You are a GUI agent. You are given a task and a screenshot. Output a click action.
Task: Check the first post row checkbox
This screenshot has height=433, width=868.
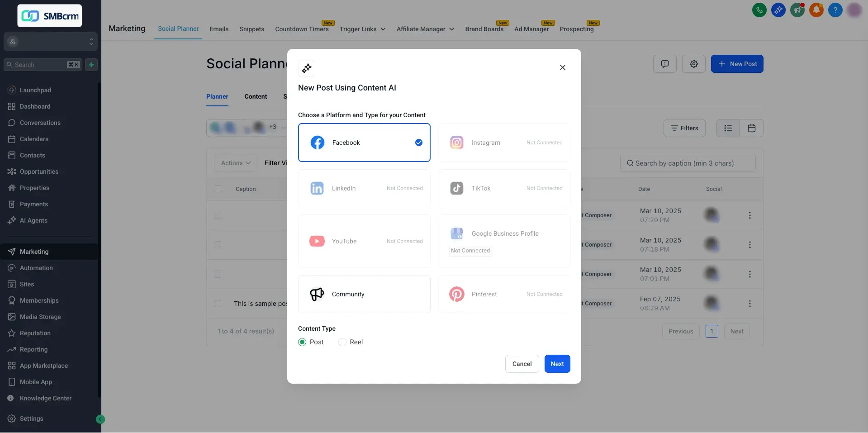tap(218, 215)
